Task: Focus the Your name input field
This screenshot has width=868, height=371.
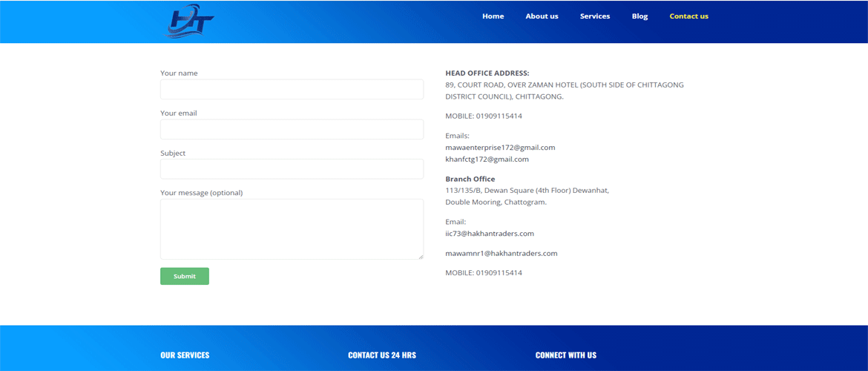Action: [x=292, y=90]
